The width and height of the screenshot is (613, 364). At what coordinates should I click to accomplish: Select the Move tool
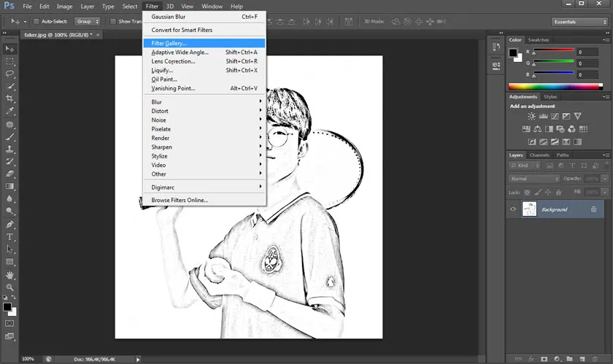[x=10, y=48]
